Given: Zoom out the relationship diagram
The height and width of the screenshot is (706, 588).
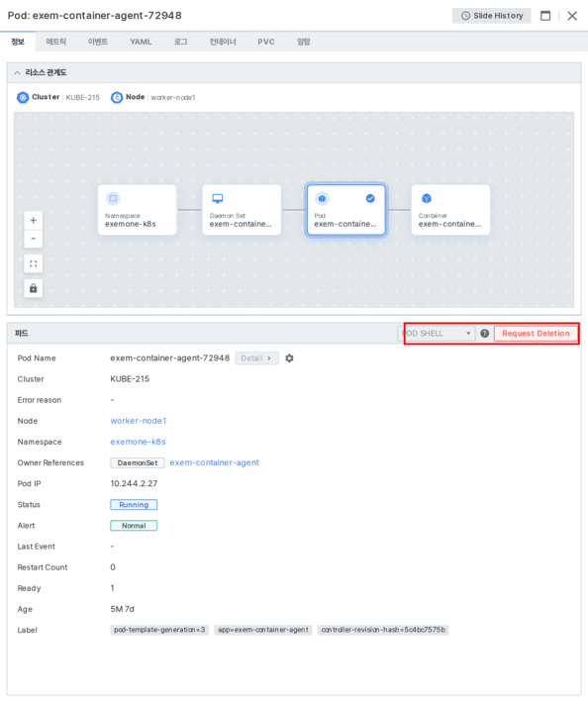Looking at the screenshot, I should [34, 239].
